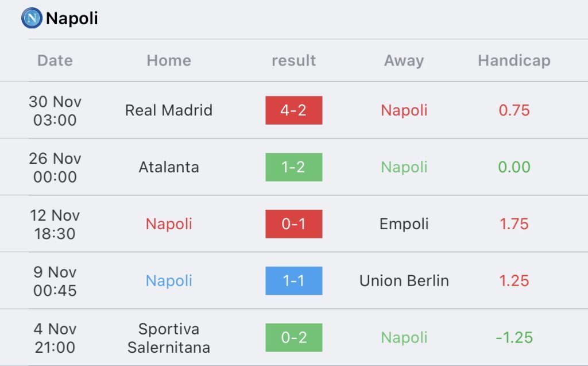Screen dimensions: 588x366
Task: Open the Real Madrid team link
Action: coord(169,110)
